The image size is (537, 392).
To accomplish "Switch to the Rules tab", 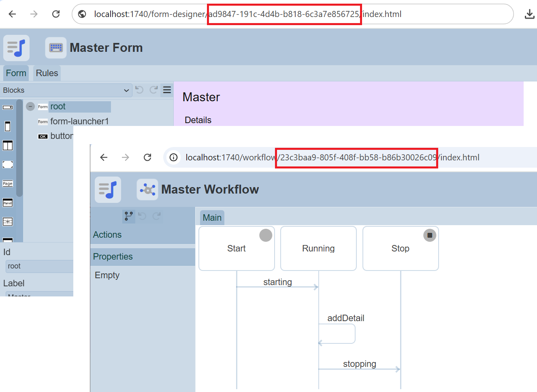I will (x=47, y=73).
